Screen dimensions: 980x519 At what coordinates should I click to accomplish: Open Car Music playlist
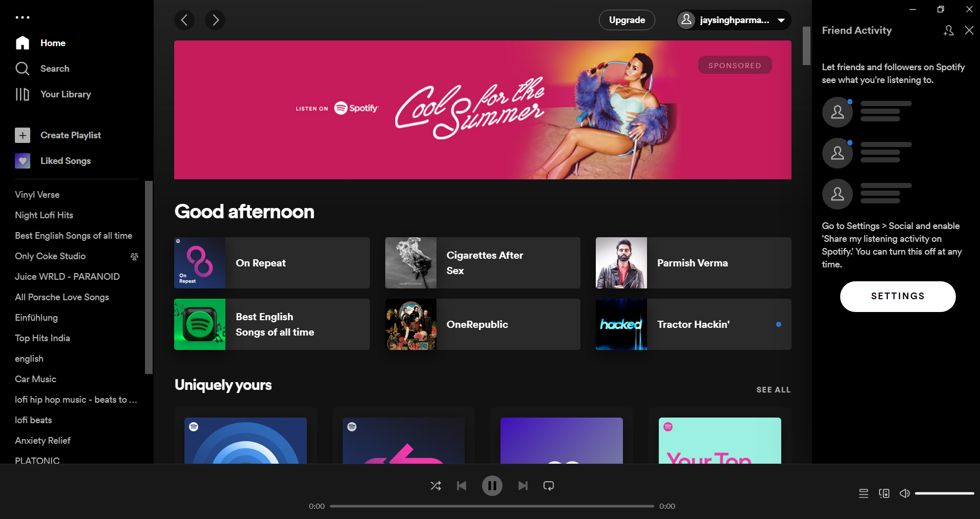[36, 379]
